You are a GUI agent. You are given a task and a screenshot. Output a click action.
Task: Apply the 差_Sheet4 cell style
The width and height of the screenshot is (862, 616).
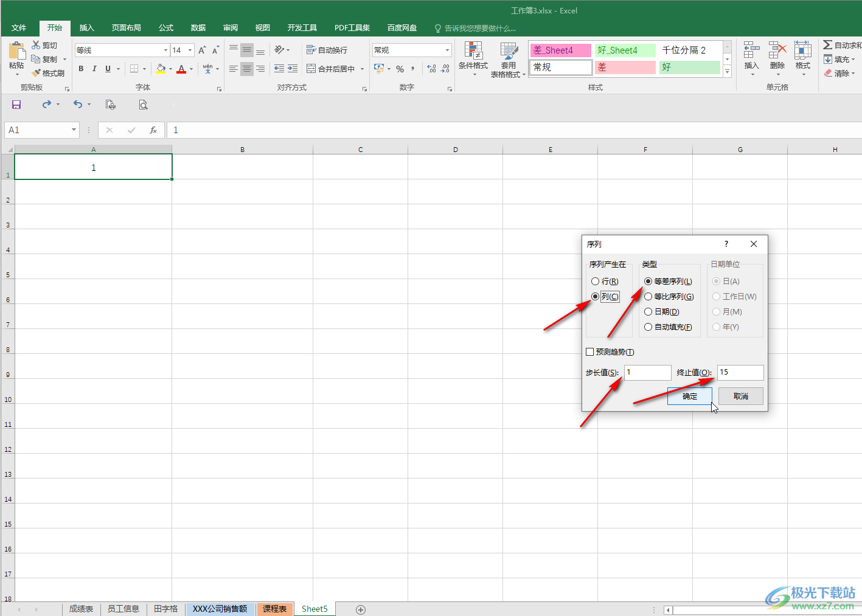560,50
